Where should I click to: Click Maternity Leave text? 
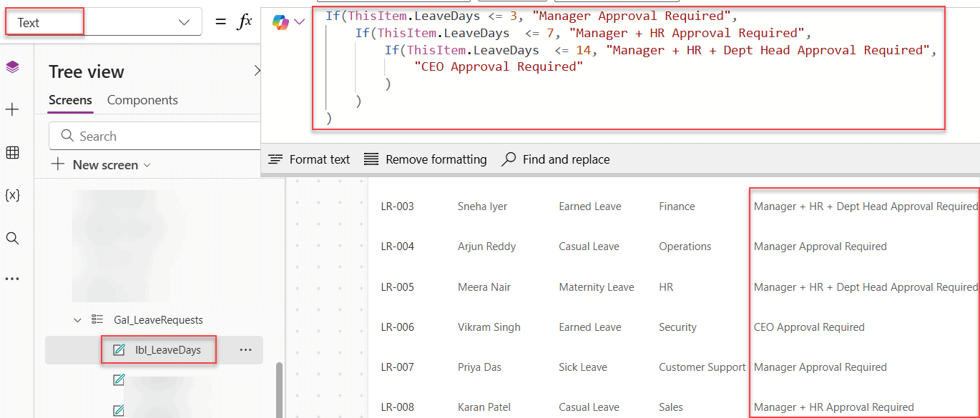coord(597,287)
